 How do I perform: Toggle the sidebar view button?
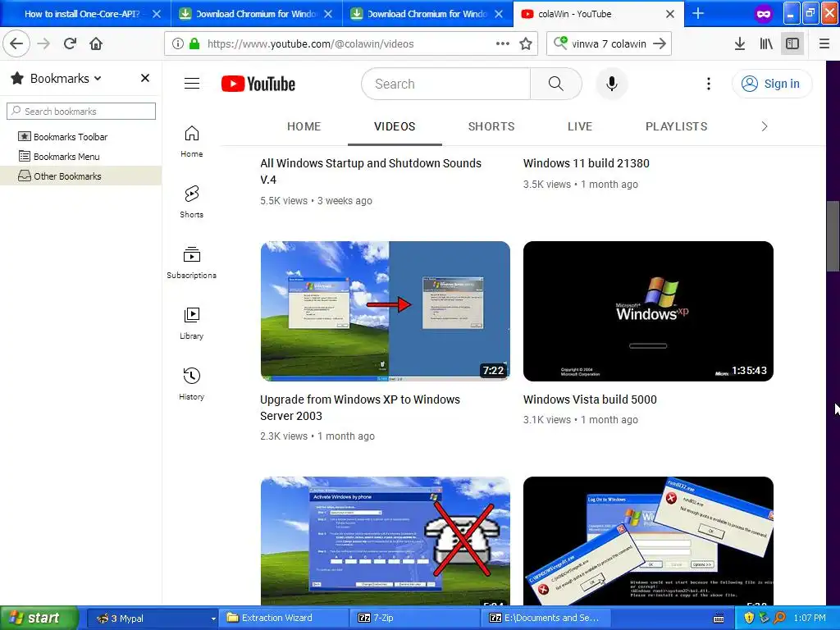coord(792,43)
